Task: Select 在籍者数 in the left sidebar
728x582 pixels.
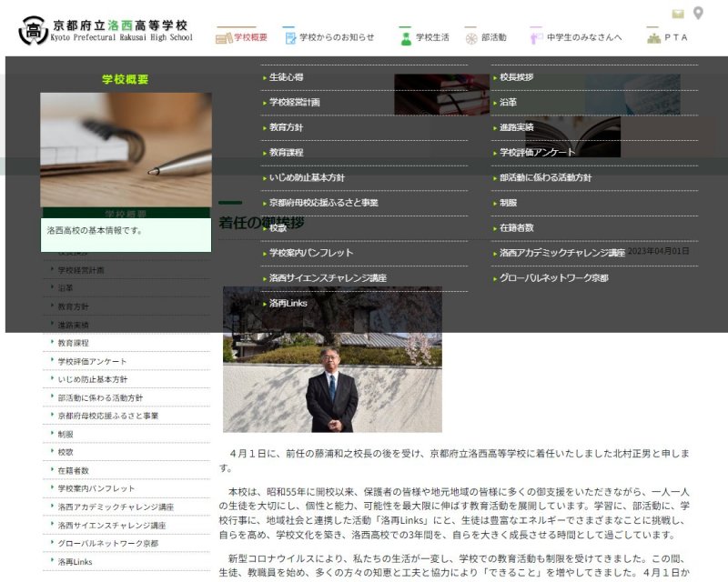Action: [x=73, y=470]
